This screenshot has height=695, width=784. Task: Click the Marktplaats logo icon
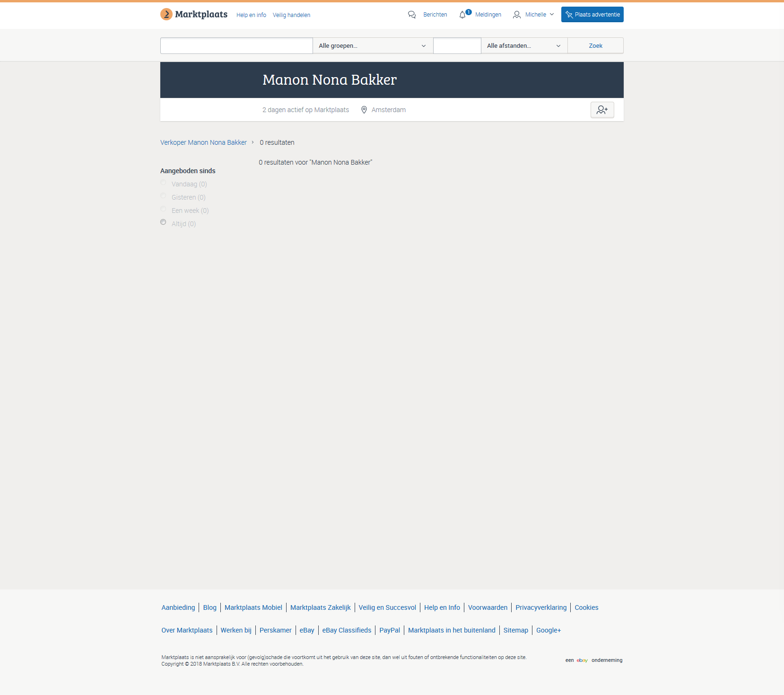166,14
